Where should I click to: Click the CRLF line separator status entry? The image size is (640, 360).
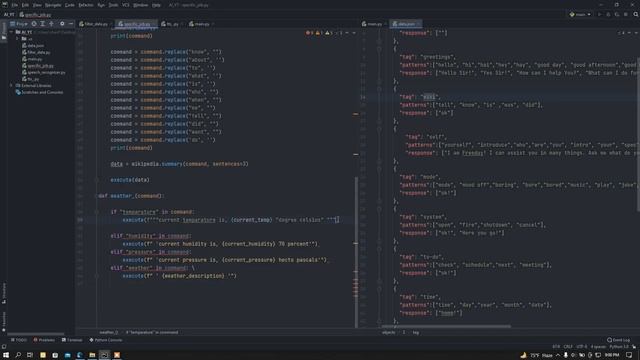click(x=568, y=347)
